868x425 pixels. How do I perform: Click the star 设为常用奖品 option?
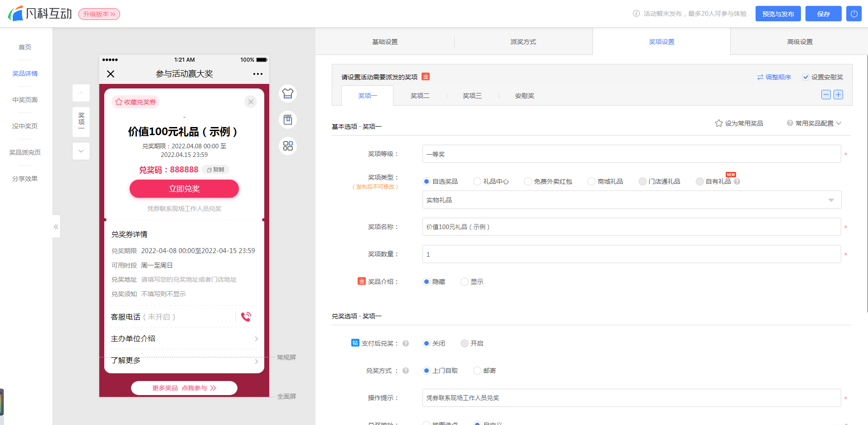pyautogui.click(x=739, y=123)
